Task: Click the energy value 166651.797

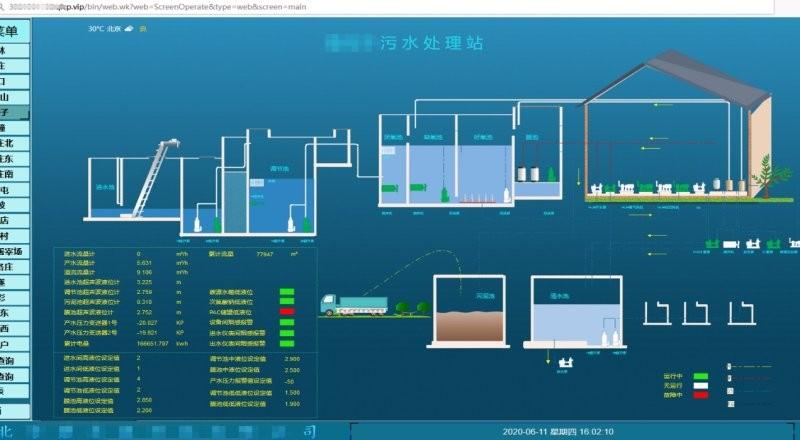Action: [152, 344]
